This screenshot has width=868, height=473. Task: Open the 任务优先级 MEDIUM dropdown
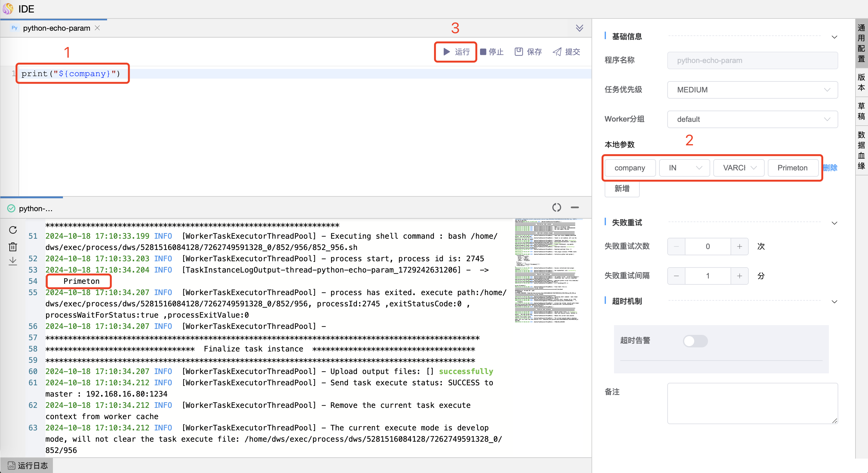tap(752, 90)
